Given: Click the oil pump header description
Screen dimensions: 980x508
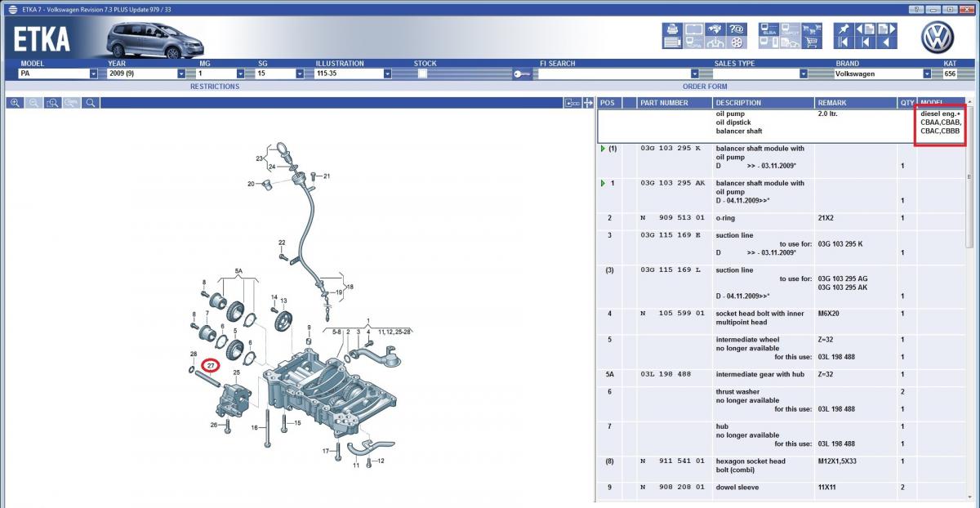Looking at the screenshot, I should pyautogui.click(x=732, y=114).
